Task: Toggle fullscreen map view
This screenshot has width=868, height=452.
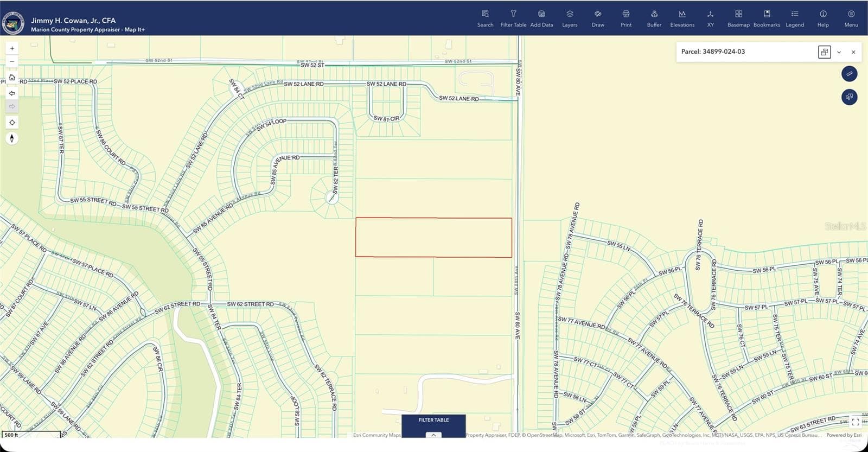Action: pyautogui.click(x=856, y=422)
